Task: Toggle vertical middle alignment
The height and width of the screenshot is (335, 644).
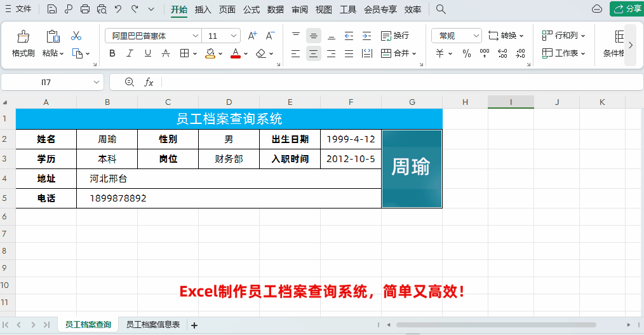Action: tap(313, 36)
